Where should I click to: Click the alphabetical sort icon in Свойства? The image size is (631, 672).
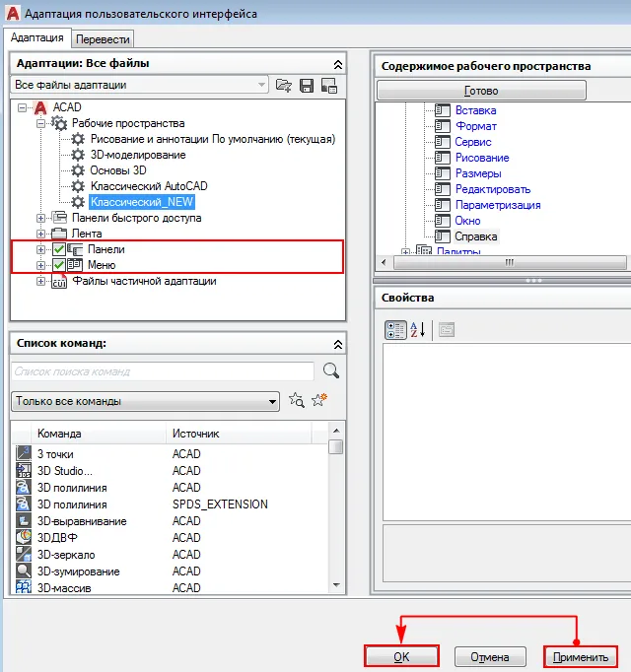pyautogui.click(x=417, y=330)
